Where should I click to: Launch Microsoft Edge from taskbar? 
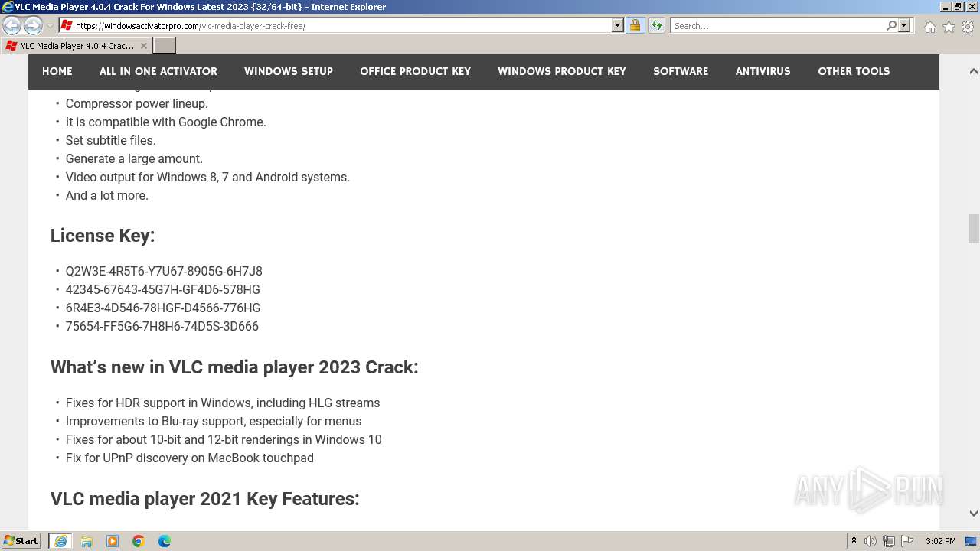[x=165, y=541]
